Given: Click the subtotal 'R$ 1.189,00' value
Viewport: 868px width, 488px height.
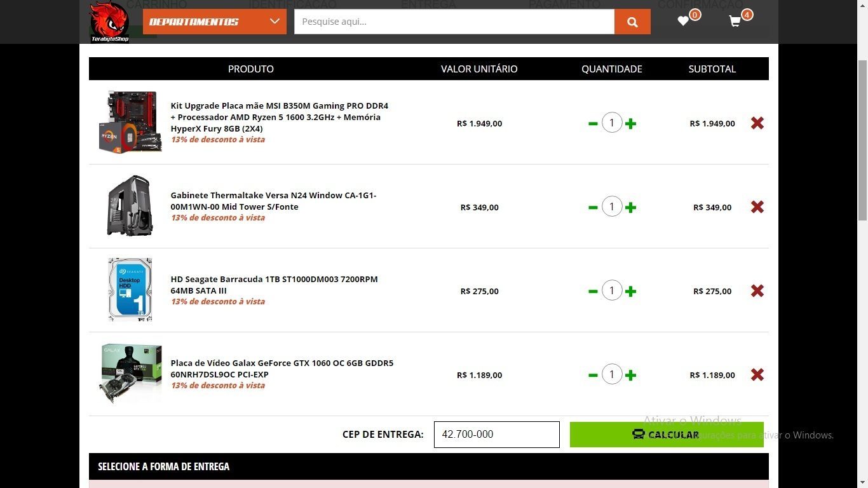Looking at the screenshot, I should click(x=712, y=375).
